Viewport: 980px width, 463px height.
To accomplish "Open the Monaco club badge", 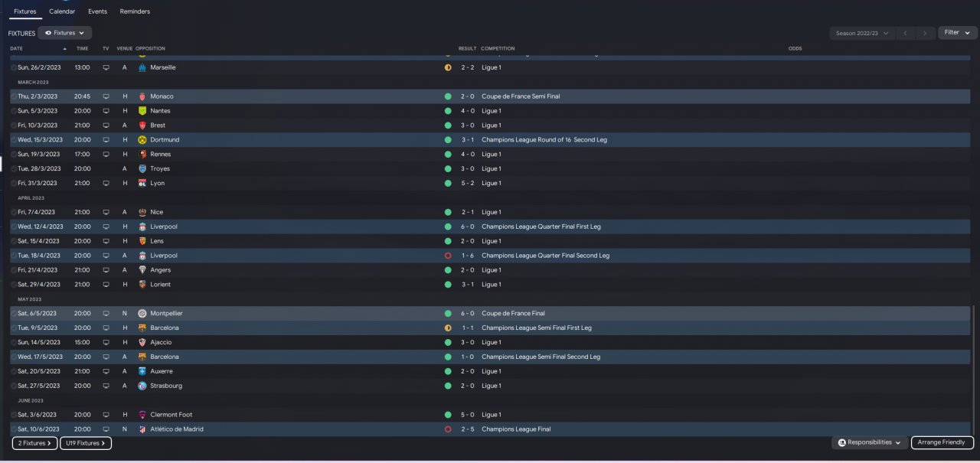I will [x=142, y=96].
